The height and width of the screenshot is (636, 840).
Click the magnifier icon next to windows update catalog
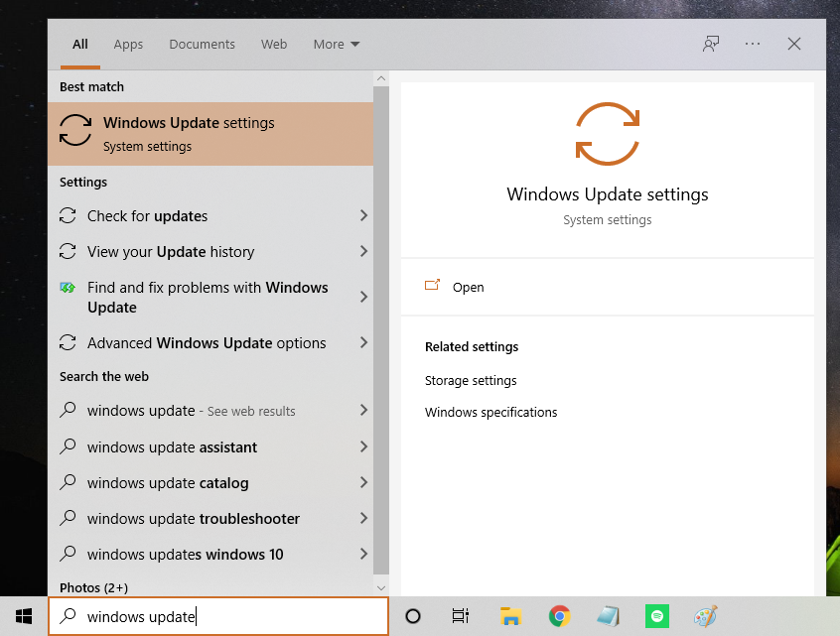point(68,482)
